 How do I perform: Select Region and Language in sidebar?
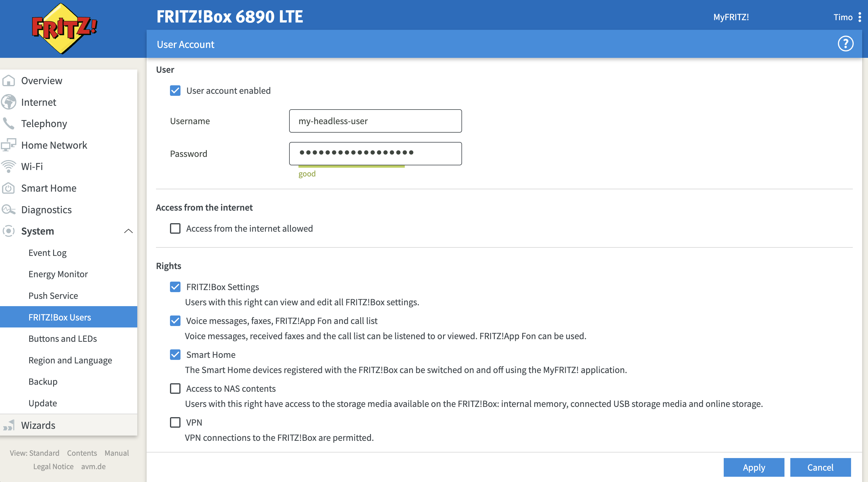click(x=70, y=360)
